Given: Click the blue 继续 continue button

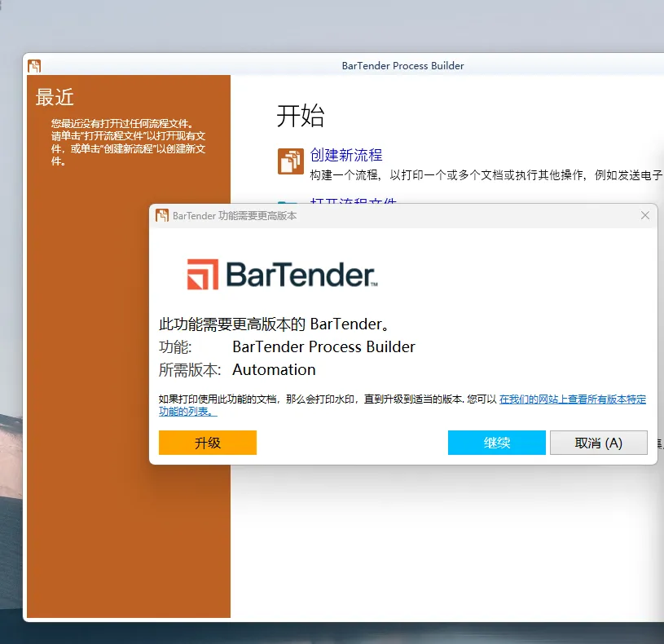Looking at the screenshot, I should click(497, 443).
